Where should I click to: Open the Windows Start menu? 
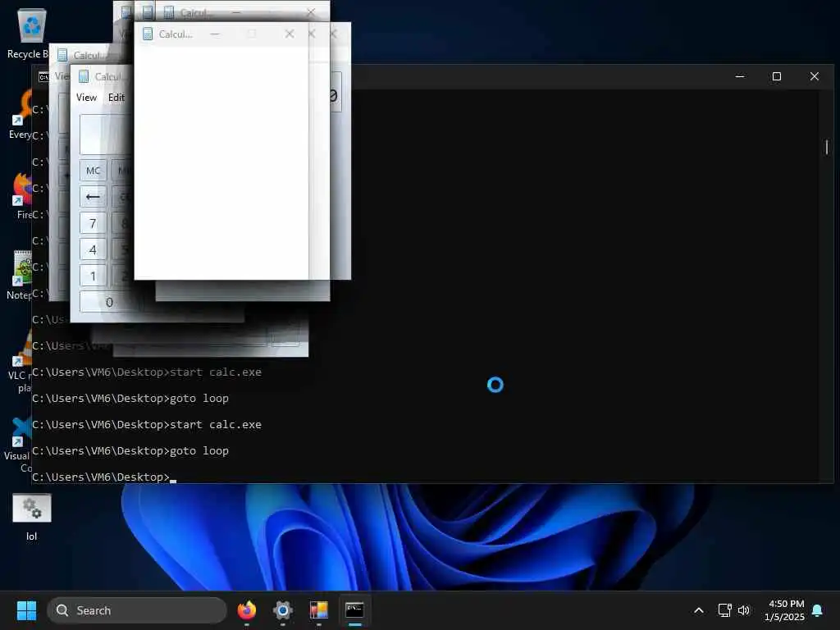click(26, 610)
